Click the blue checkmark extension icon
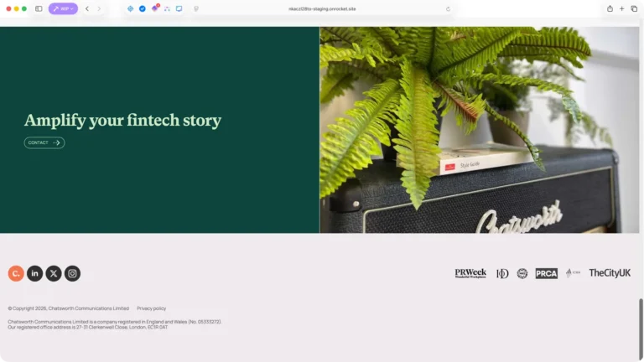 point(142,8)
